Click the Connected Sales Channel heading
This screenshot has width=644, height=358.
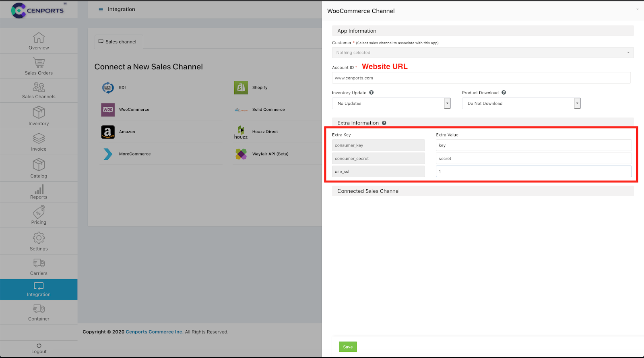click(x=368, y=191)
